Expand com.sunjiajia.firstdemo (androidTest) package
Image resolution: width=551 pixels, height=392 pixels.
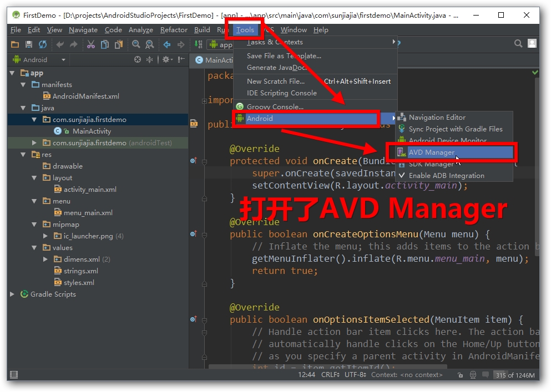tap(34, 142)
